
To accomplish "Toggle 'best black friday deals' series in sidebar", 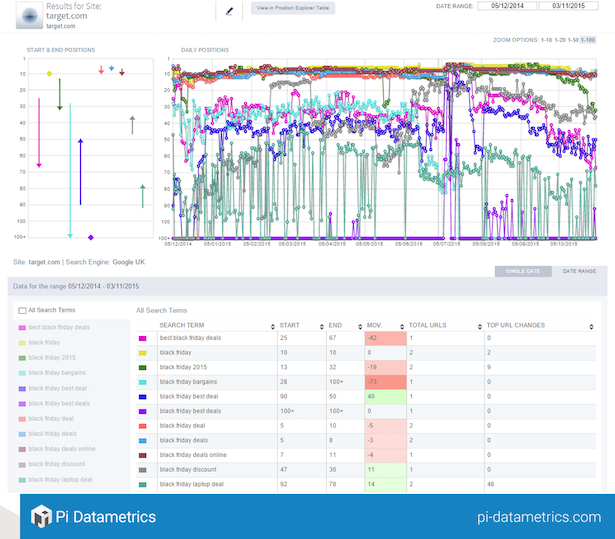I will point(60,328).
